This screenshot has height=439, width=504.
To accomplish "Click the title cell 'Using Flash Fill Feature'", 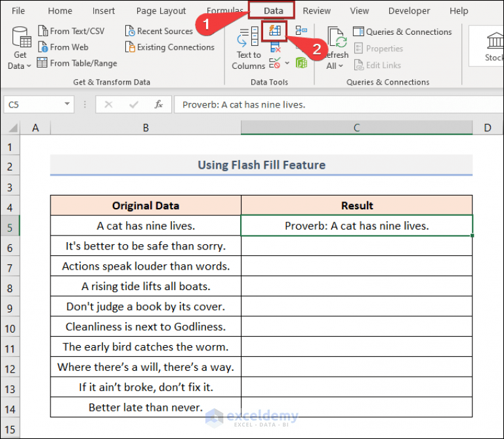I will pyautogui.click(x=261, y=165).
